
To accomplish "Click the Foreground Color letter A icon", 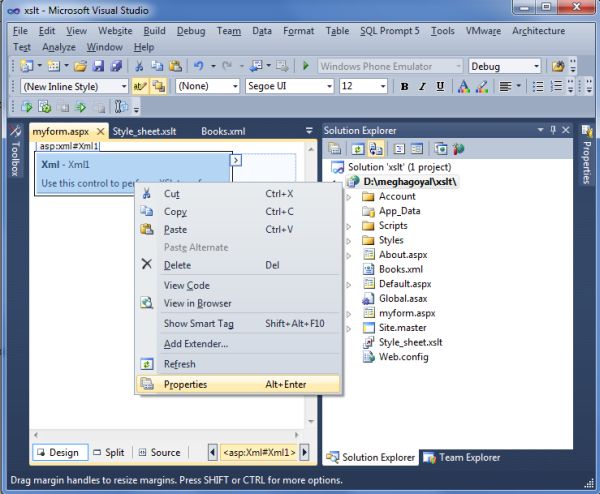I will pos(463,86).
